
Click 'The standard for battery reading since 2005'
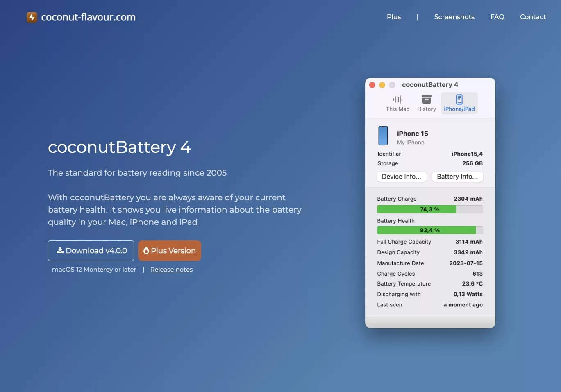pos(137,173)
